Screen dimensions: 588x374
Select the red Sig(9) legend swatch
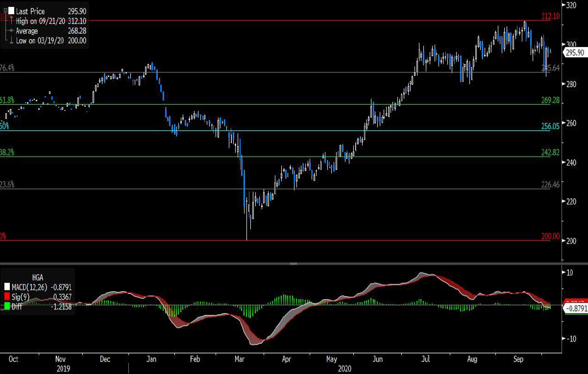7,296
